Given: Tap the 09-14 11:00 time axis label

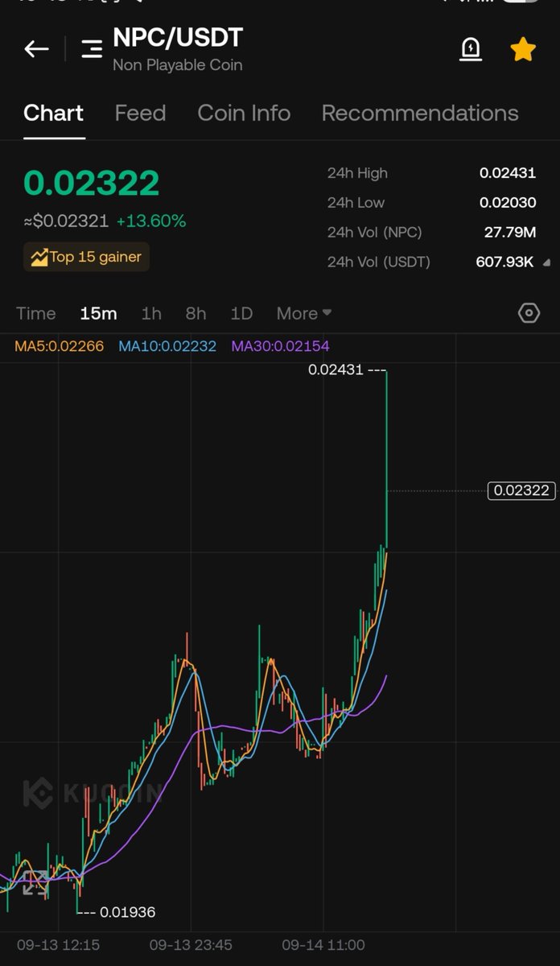Looking at the screenshot, I should [323, 944].
